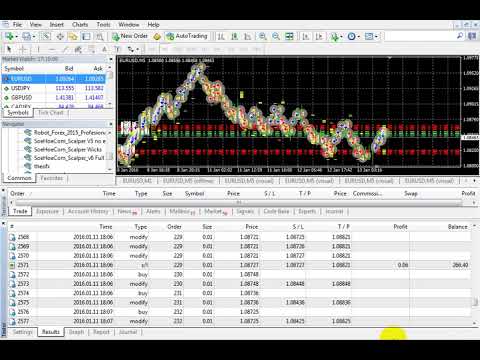Viewport: 480px width, 360px height.
Task: Switch to the Tick Chart tab
Action: [51, 113]
